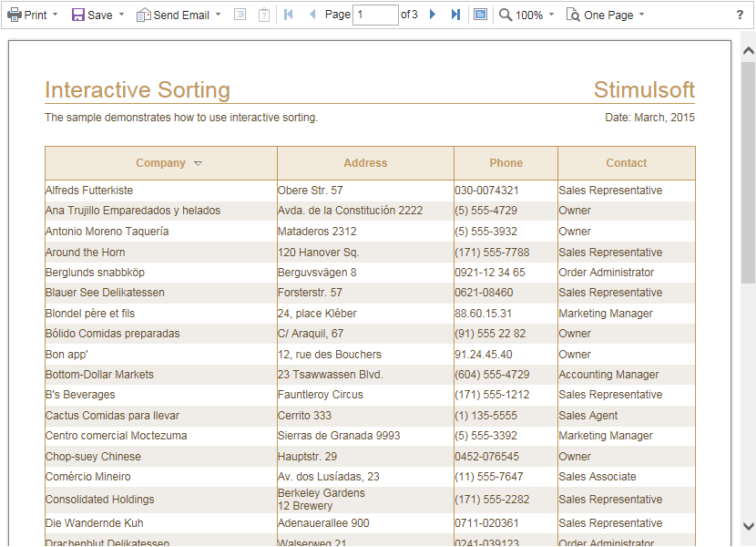Open the help question mark
The width and height of the screenshot is (756, 547).
(741, 15)
